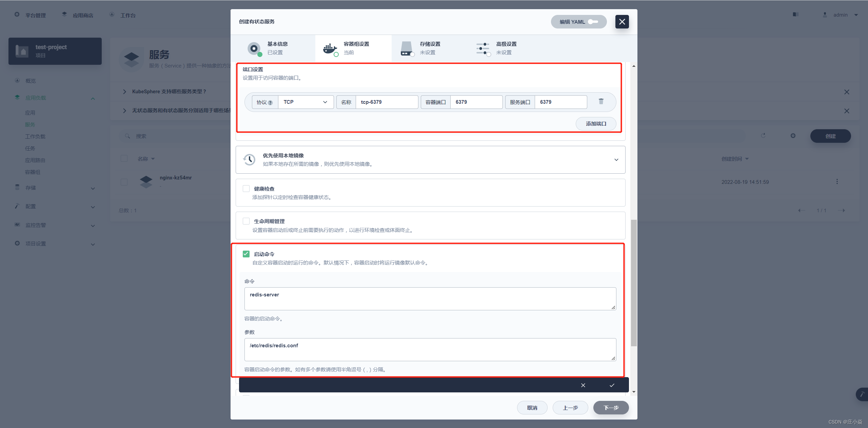Confirm the container settings with the checkmark icon
Screen dimensions: 868x428
tap(612, 385)
